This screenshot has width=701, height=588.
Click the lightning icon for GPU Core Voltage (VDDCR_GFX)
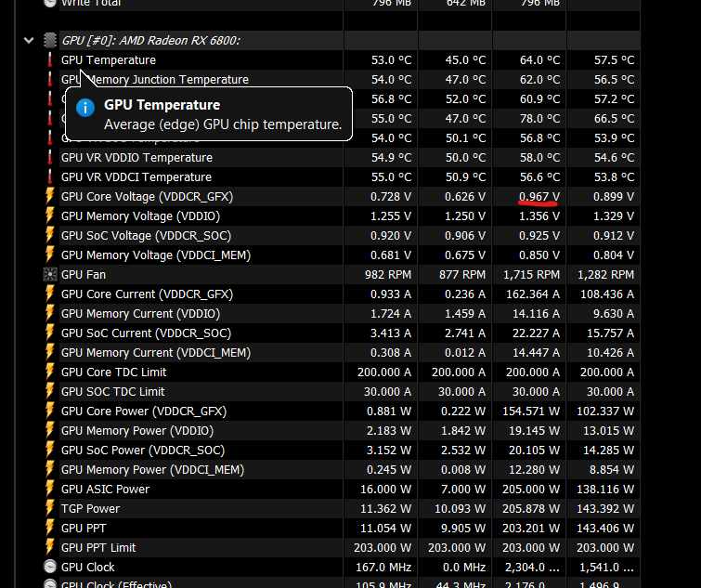[49, 197]
